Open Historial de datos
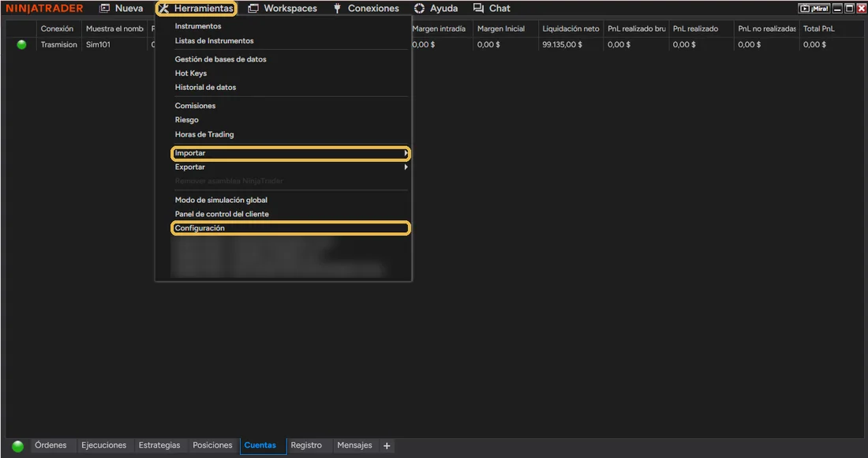This screenshot has width=868, height=458. point(205,87)
